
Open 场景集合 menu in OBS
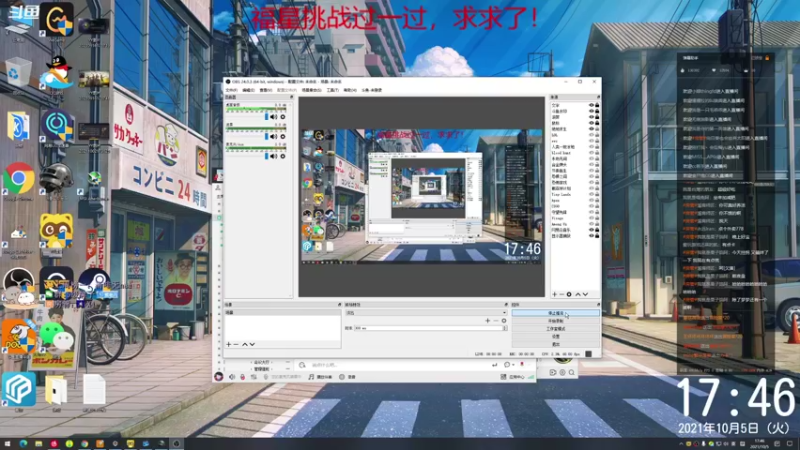(311, 90)
